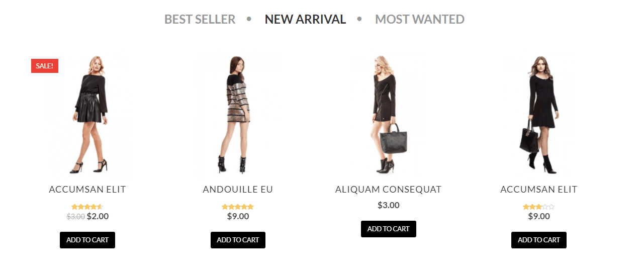The width and height of the screenshot is (644, 272).
Task: View the sale product photo with leather skirt
Action: (x=87, y=115)
